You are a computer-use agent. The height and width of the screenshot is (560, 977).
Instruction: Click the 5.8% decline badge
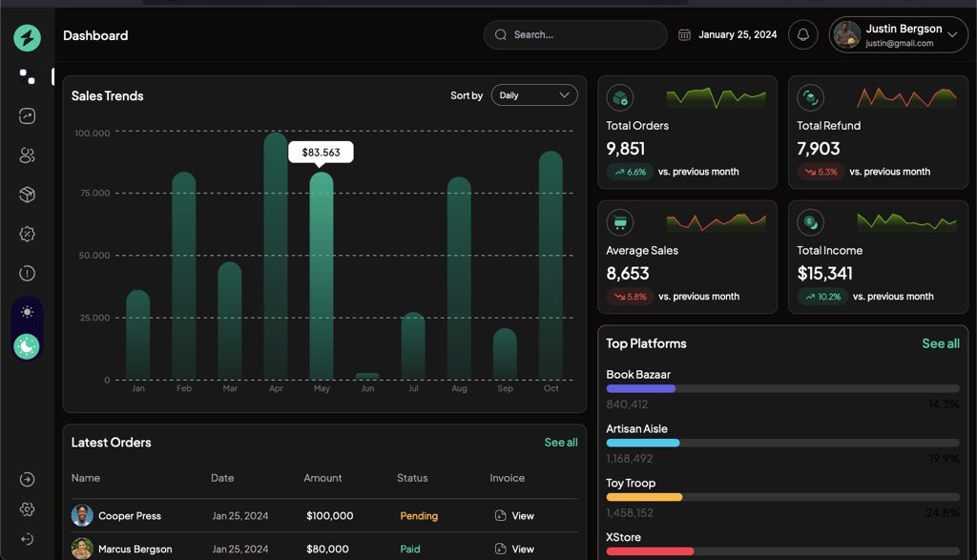point(630,297)
